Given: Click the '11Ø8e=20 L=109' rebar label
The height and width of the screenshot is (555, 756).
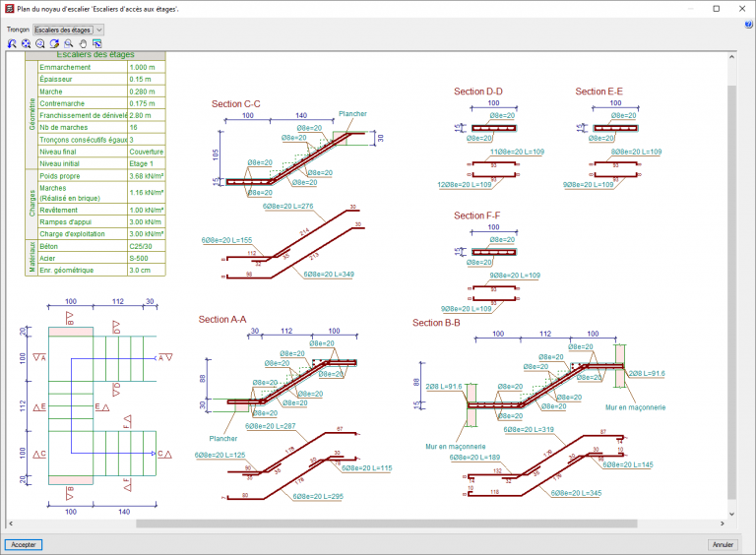Looking at the screenshot, I should 518,152.
